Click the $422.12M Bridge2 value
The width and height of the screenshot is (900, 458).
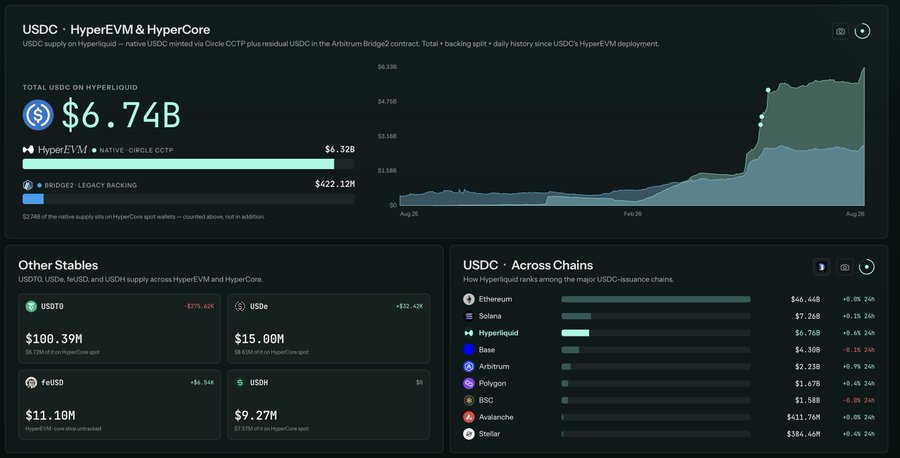point(335,184)
